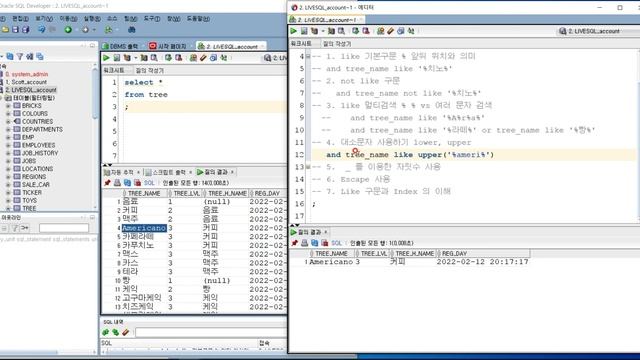Expand the LOCATIONS table node
Image resolution: width=640 pixels, height=360 pixels.
coord(8,169)
